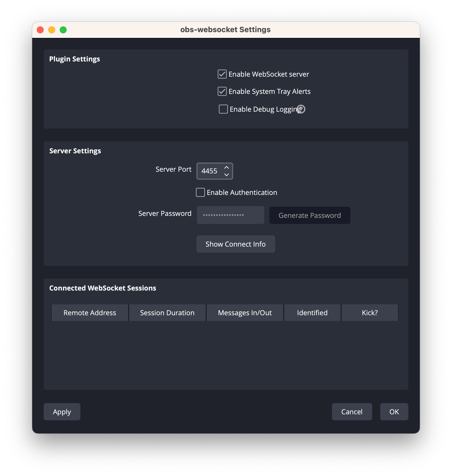Click Session Duration column header

pyautogui.click(x=167, y=313)
